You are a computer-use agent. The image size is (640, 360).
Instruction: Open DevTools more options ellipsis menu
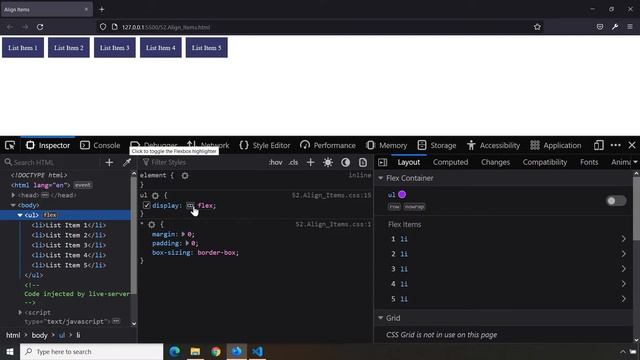(x=616, y=145)
